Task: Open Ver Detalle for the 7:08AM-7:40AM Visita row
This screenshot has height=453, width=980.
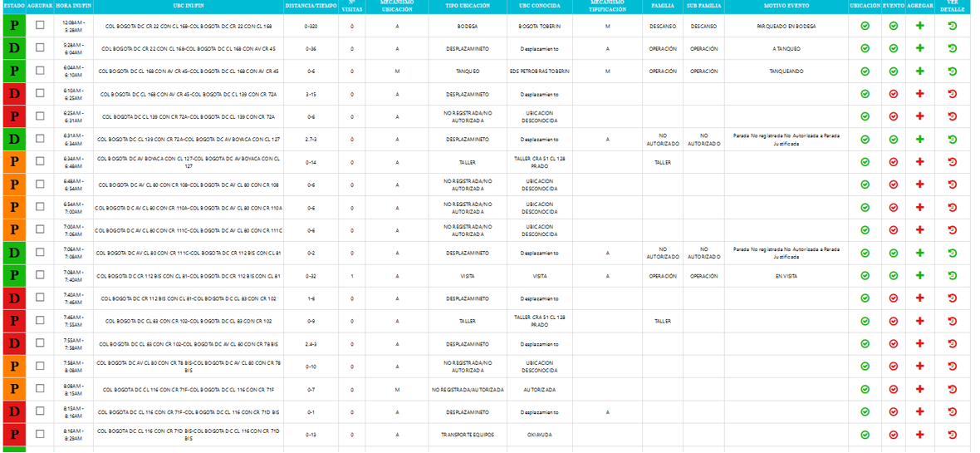Action: [x=953, y=275]
